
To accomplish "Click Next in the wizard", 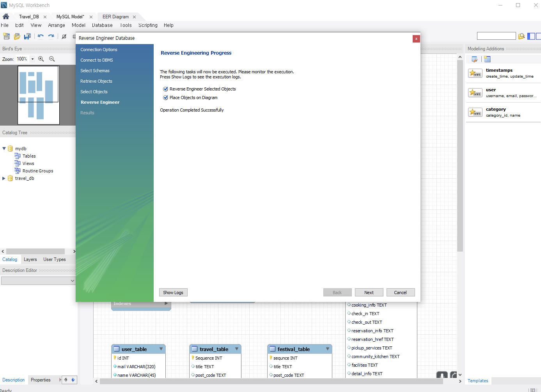I will [x=369, y=293].
